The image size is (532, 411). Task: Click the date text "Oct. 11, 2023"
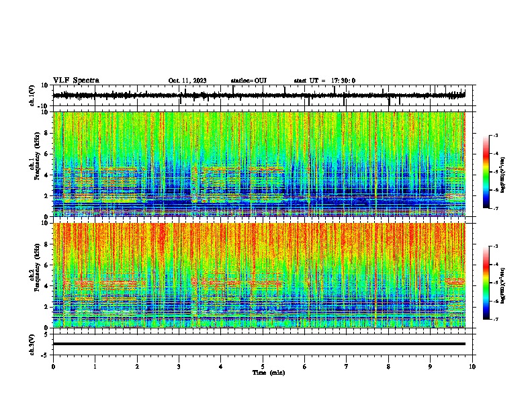[x=187, y=81]
